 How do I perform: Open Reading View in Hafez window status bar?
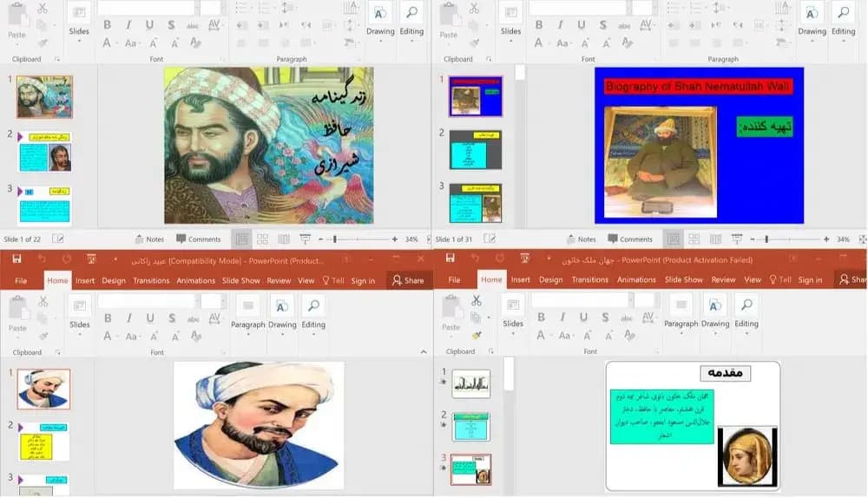(x=284, y=239)
